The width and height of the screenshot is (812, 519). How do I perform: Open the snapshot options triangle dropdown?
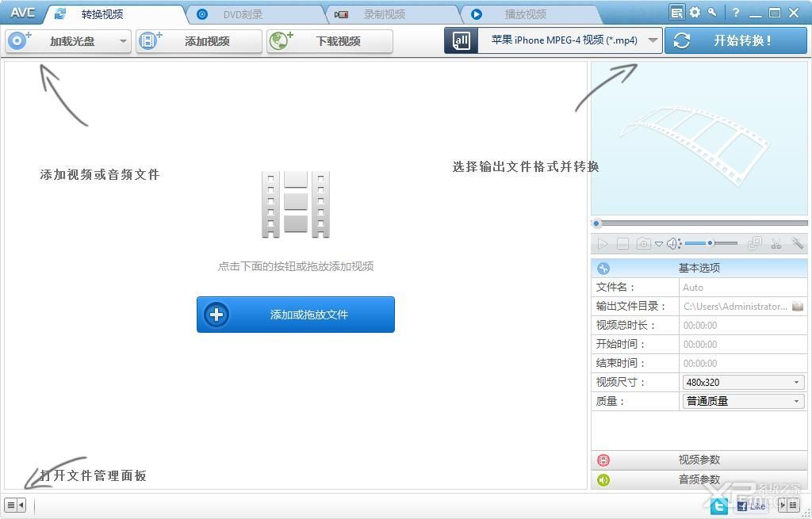point(659,244)
